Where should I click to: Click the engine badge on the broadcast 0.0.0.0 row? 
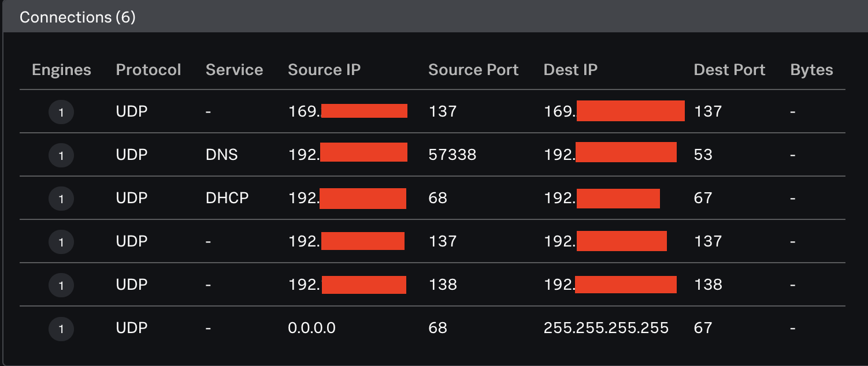click(61, 328)
